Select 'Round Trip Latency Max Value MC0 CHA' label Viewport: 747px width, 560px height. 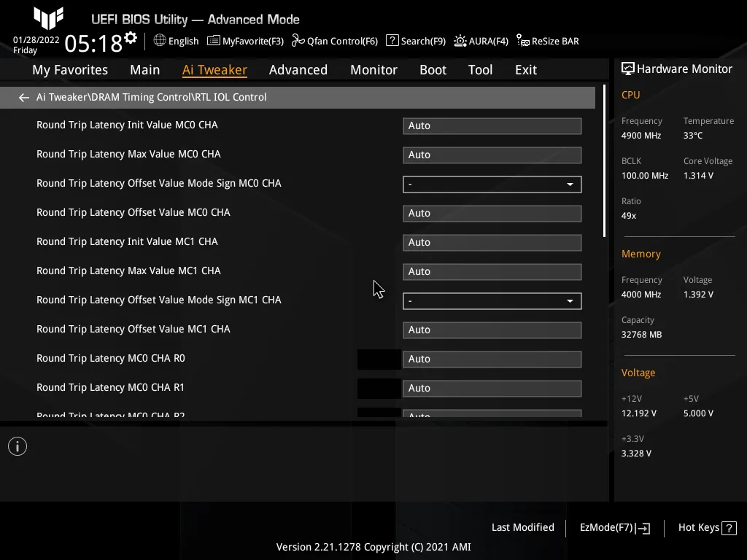tap(128, 155)
